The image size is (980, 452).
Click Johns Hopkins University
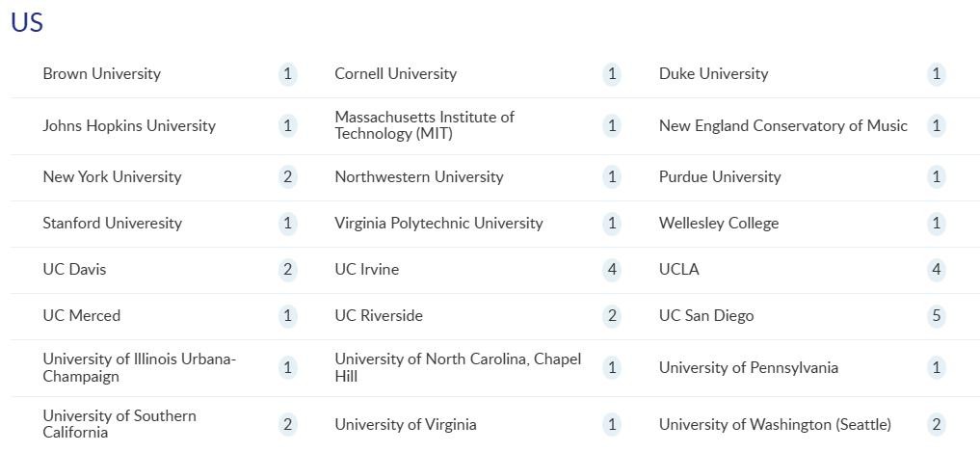[x=129, y=126]
